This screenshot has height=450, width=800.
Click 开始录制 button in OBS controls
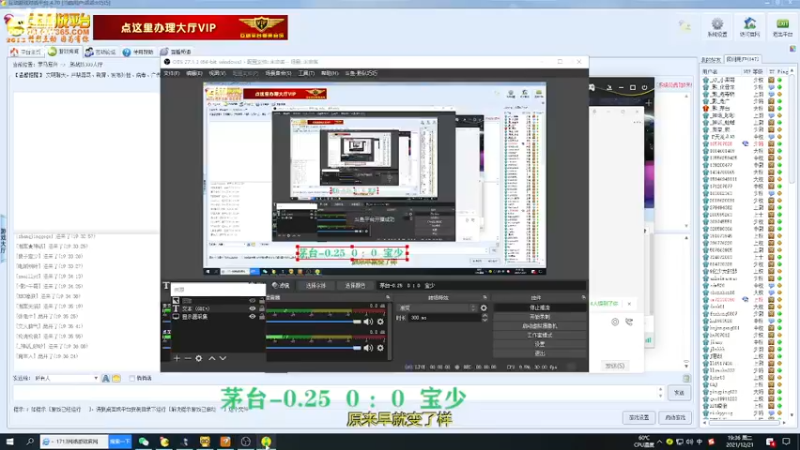539,317
